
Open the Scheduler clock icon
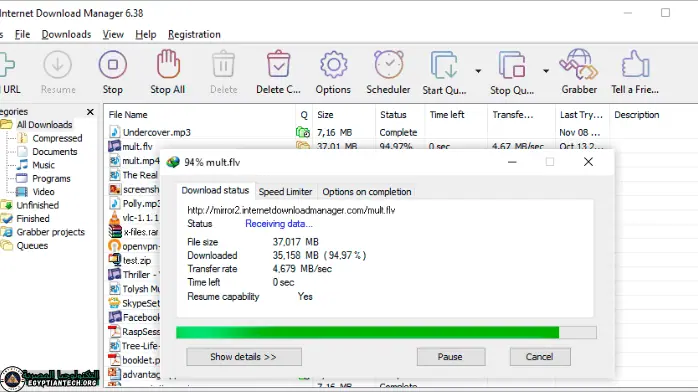pos(389,65)
